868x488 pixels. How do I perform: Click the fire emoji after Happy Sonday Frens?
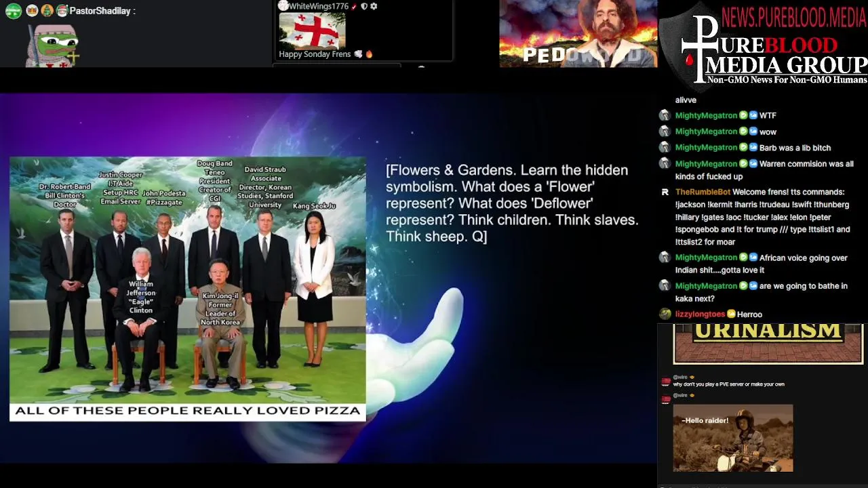[x=370, y=54]
